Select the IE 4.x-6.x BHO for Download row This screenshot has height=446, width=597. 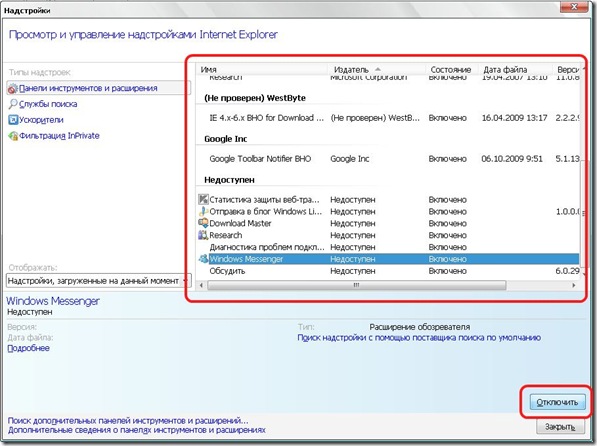pyautogui.click(x=388, y=118)
